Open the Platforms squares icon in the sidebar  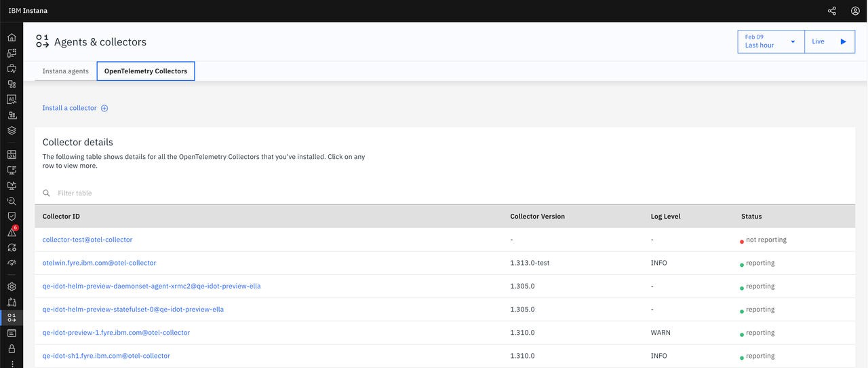12,84
